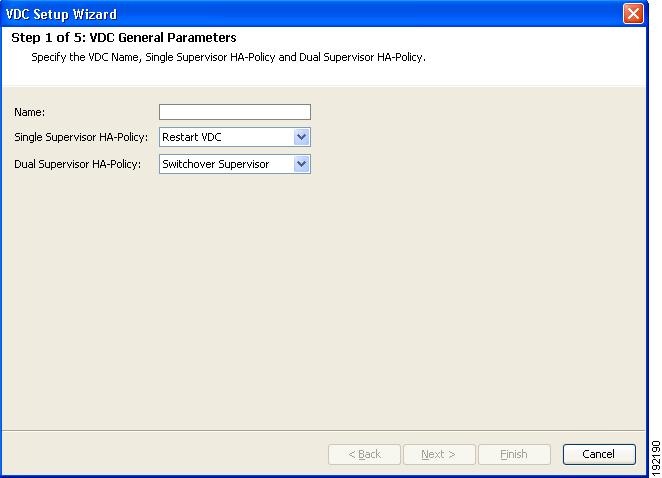Screen dimensions: 662x478
Task: Click the 'Name:' label
Action: tap(30, 112)
